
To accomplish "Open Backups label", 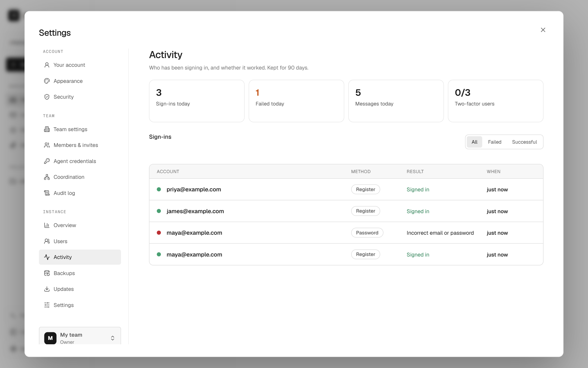I will 64,273.
